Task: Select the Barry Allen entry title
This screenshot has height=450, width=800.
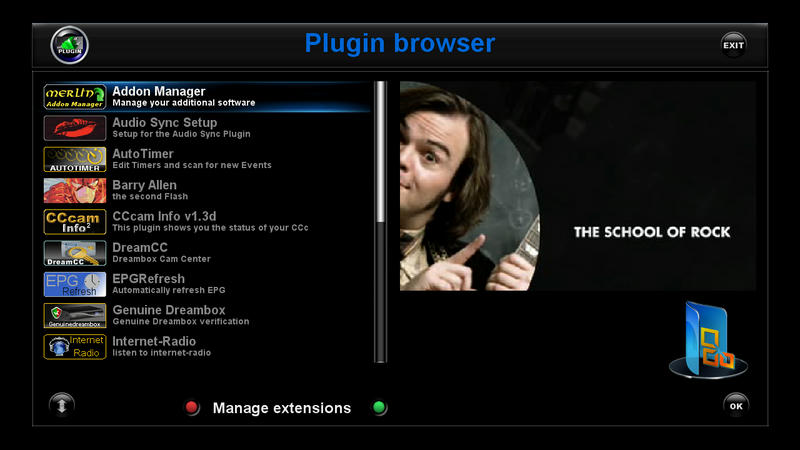Action: click(144, 185)
